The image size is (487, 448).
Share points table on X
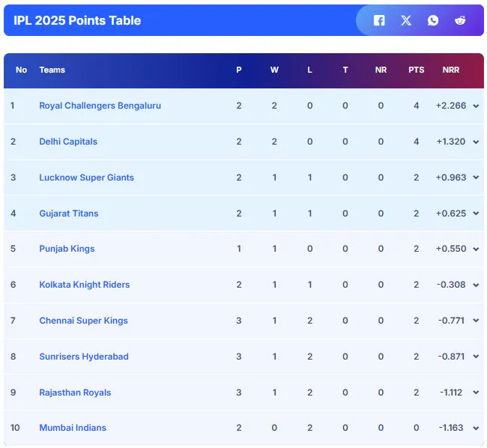coord(406,20)
